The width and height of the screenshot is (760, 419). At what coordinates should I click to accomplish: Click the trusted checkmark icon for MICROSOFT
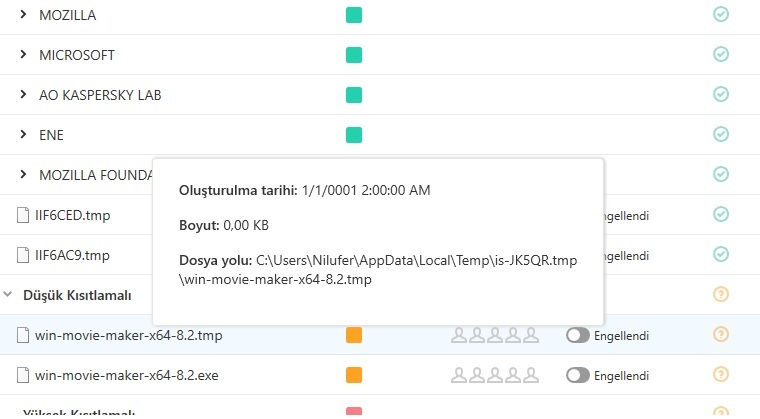720,55
